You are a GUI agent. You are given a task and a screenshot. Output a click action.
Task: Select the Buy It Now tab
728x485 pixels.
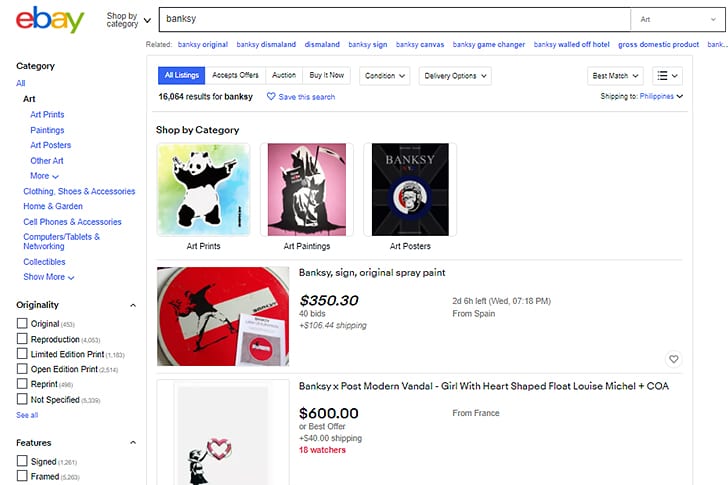(327, 75)
